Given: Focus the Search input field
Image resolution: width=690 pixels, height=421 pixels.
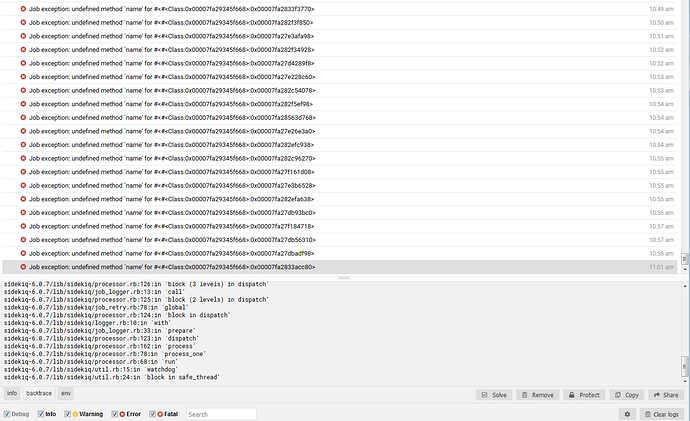Looking at the screenshot, I should [x=221, y=414].
